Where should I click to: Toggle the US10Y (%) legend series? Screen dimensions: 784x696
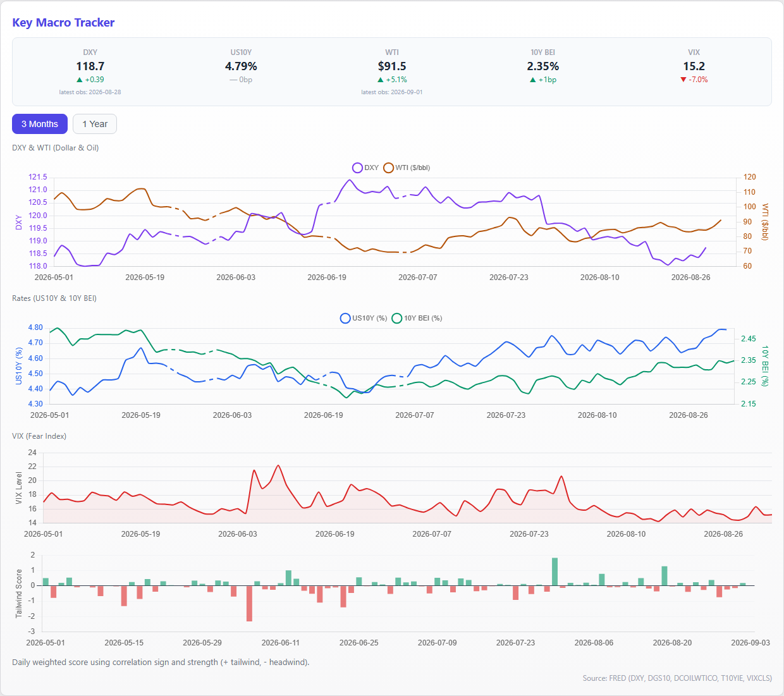(364, 318)
